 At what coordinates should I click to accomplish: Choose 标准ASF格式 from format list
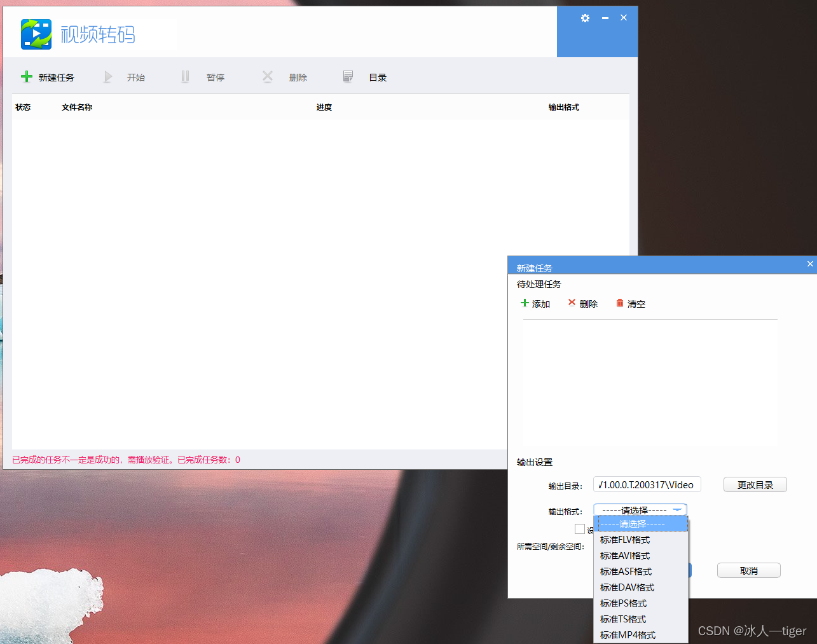(x=641, y=572)
